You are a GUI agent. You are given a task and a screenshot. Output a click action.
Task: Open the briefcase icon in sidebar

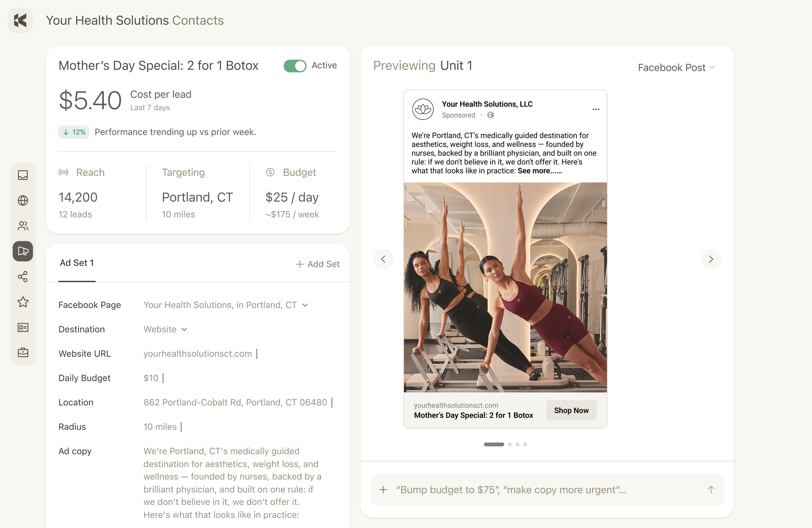coord(23,352)
